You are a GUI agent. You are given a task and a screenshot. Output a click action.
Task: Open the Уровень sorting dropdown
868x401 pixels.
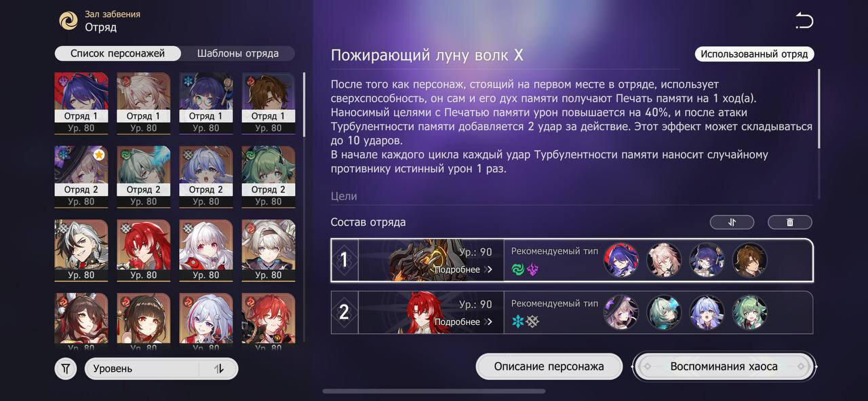click(161, 369)
